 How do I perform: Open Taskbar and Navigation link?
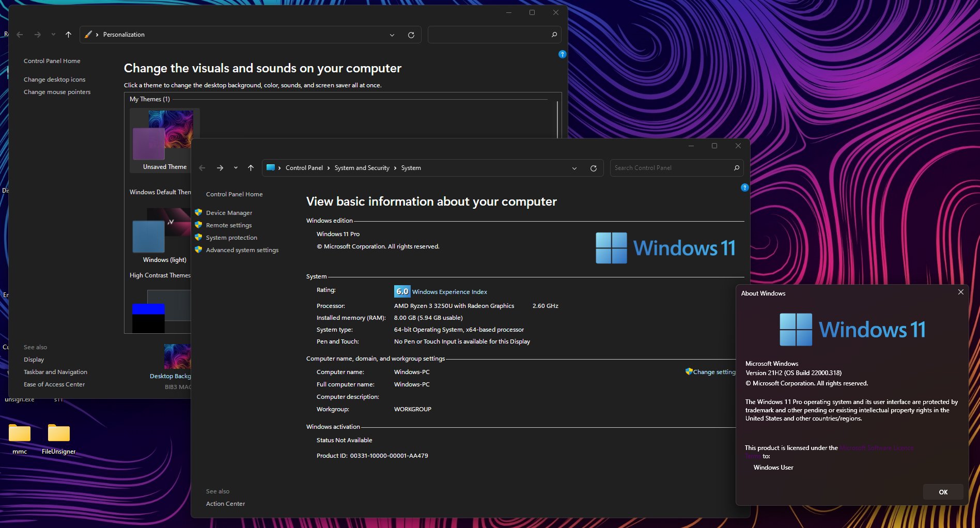(x=55, y=372)
